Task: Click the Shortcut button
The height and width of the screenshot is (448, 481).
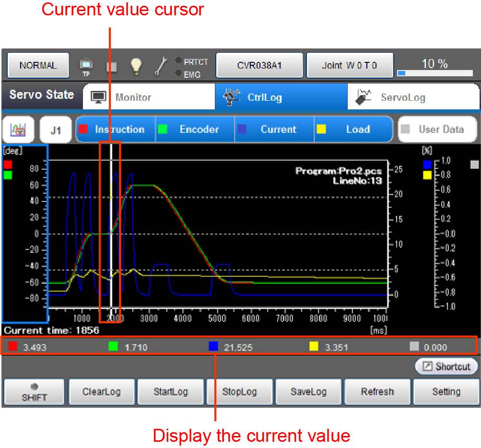Action: [446, 366]
